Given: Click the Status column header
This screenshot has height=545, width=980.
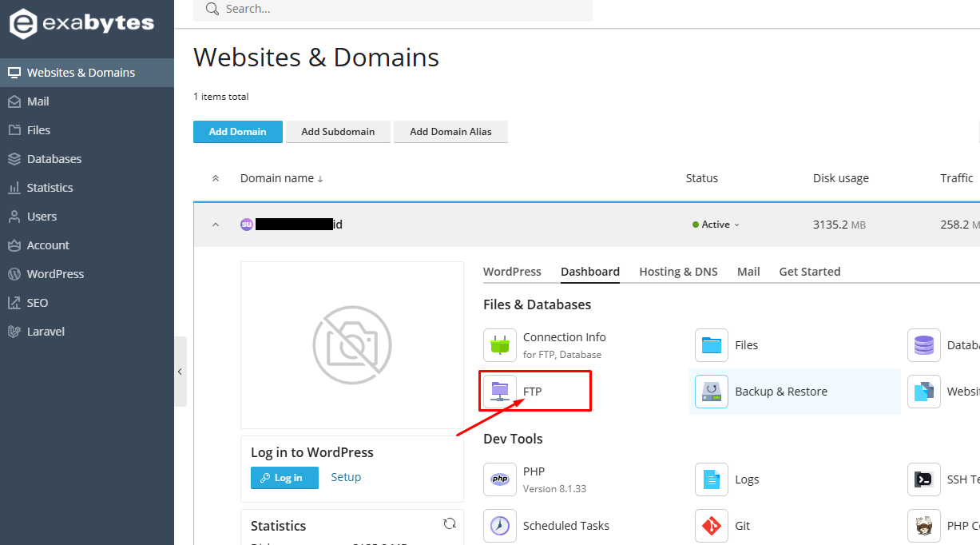Looking at the screenshot, I should click(702, 178).
